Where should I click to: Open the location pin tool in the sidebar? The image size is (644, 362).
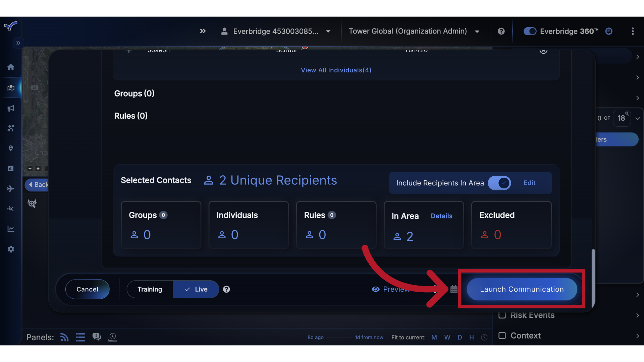(x=11, y=148)
